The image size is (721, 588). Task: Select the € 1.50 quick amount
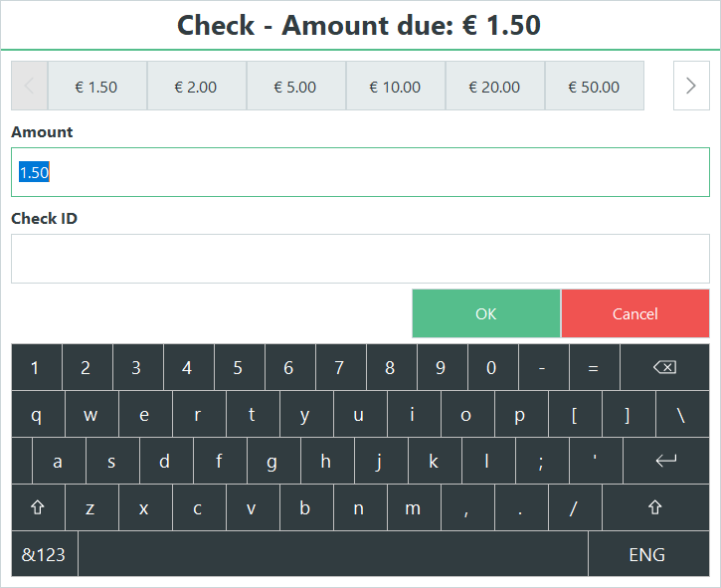click(97, 86)
